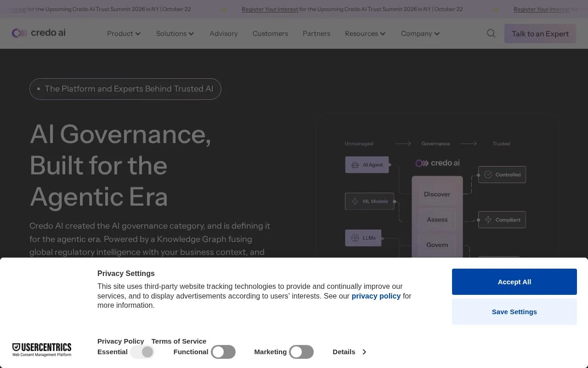
Task: Expand the Details section chevron
Action: (x=364, y=352)
